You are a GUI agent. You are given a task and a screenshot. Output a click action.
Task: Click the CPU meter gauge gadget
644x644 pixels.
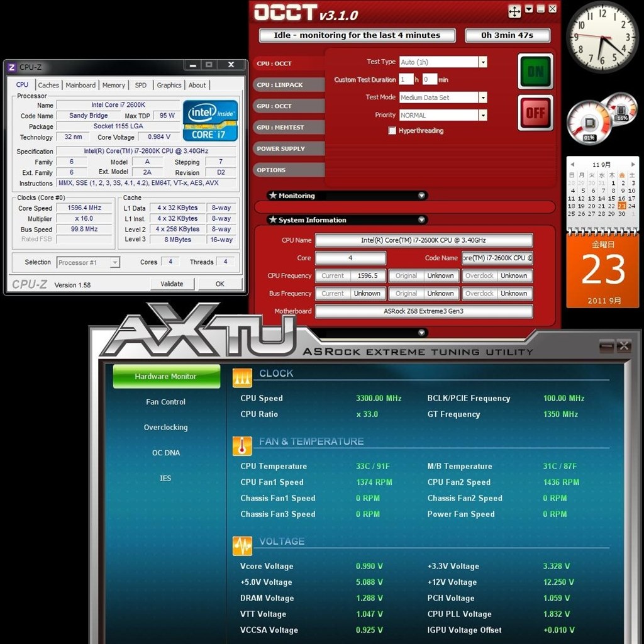(589, 123)
